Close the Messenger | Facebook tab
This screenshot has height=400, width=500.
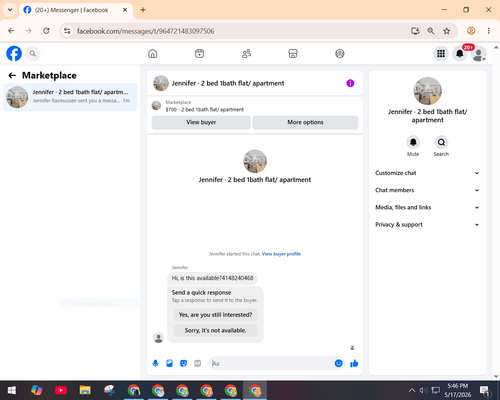[x=125, y=10]
